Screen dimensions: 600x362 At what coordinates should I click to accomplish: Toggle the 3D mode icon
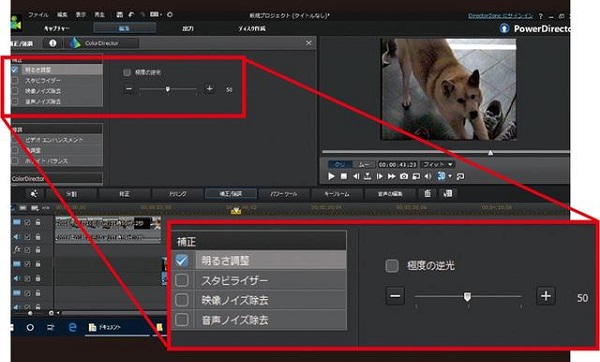tap(441, 176)
